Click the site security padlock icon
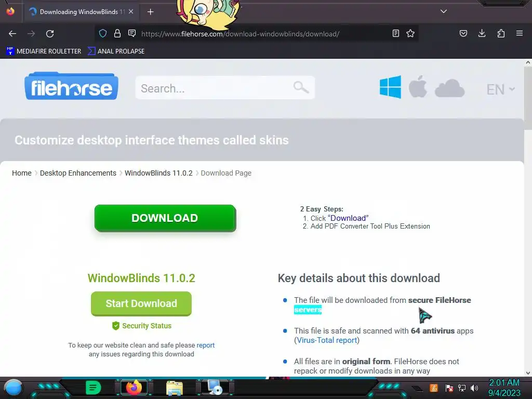This screenshot has height=399, width=532. [x=117, y=33]
